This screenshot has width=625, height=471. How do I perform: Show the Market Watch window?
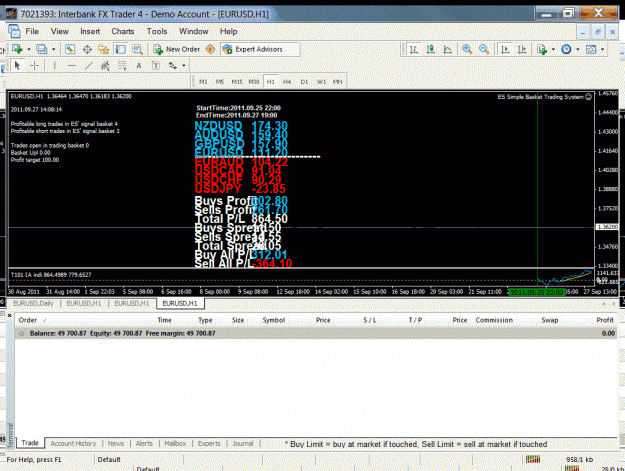(x=70, y=49)
